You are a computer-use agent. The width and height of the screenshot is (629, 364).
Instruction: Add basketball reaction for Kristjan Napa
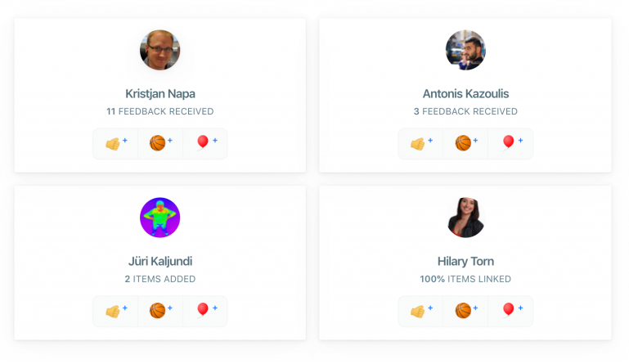tap(160, 144)
